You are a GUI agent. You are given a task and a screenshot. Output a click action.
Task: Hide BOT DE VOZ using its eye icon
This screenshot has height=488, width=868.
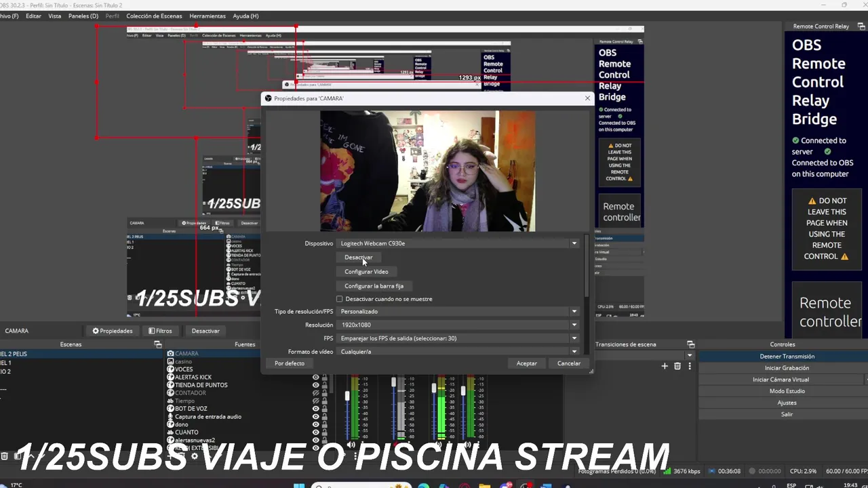[315, 409]
